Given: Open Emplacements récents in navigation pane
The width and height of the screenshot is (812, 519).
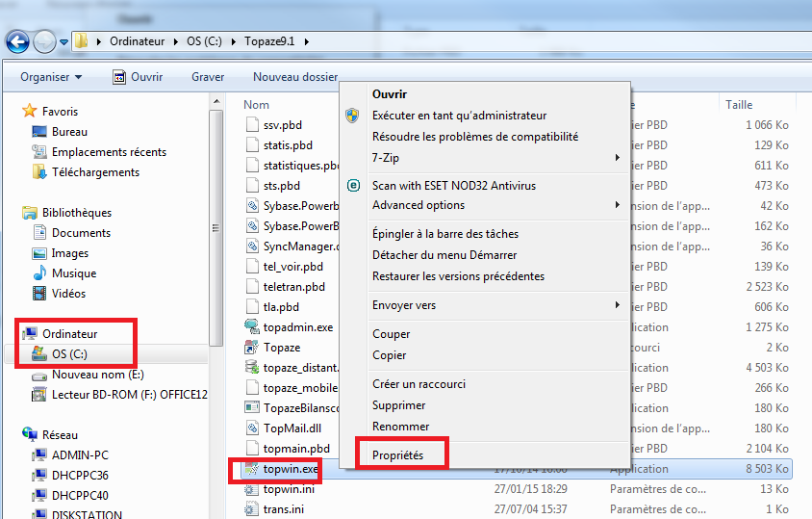Looking at the screenshot, I should tap(109, 152).
